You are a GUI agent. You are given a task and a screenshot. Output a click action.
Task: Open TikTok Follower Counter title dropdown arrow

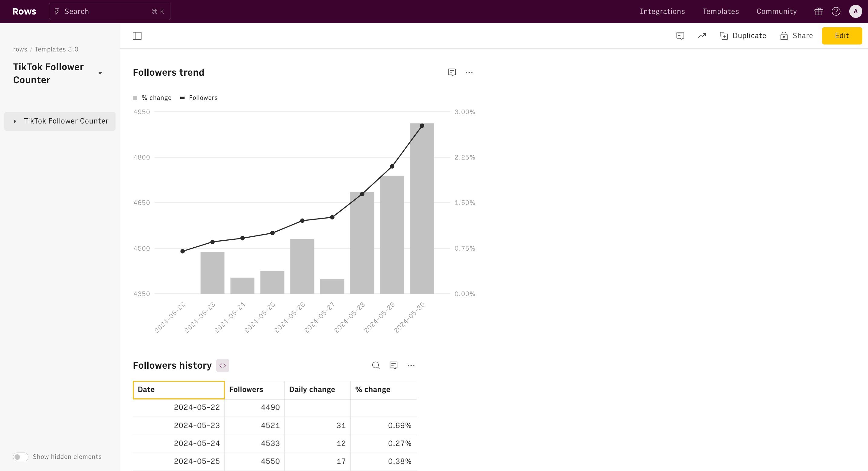pos(100,74)
